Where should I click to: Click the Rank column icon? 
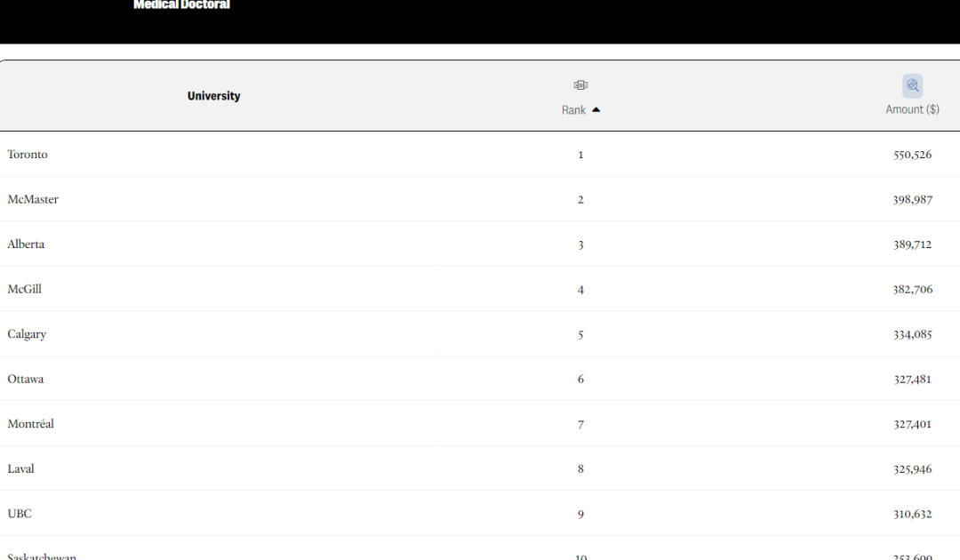(580, 85)
